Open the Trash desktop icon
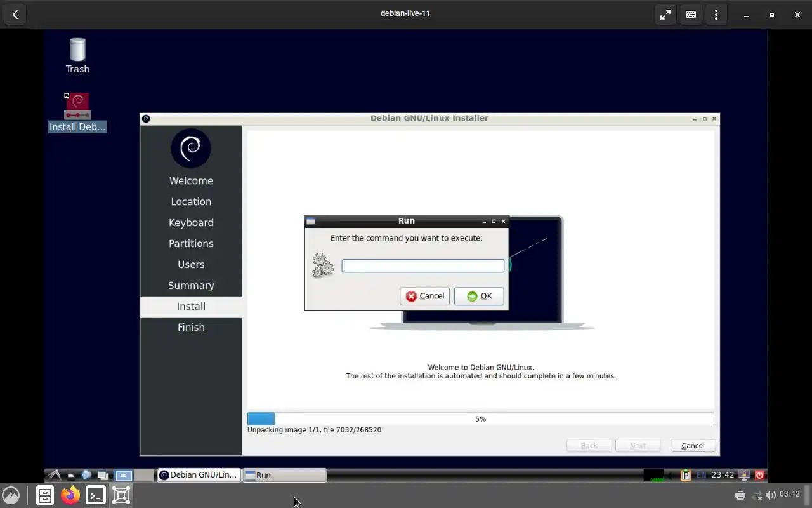This screenshot has width=812, height=508. pyautogui.click(x=77, y=56)
